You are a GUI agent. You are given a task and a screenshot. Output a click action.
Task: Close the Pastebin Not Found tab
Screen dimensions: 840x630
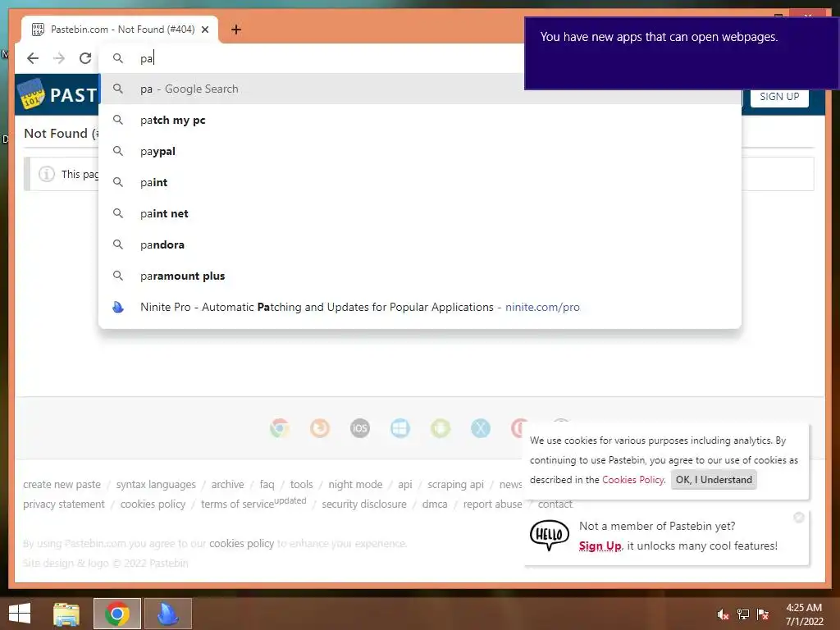204,30
